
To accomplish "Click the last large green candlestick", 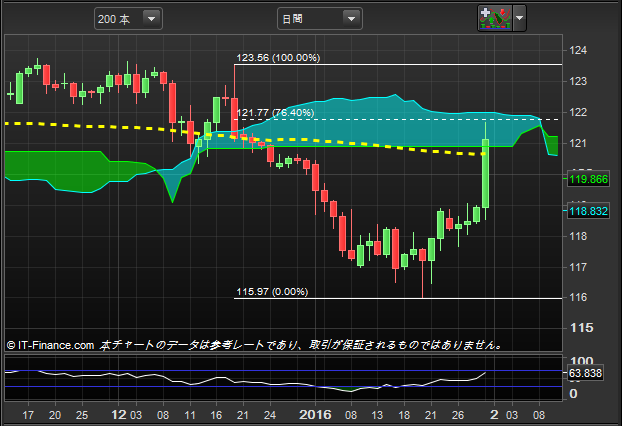I will pos(486,173).
